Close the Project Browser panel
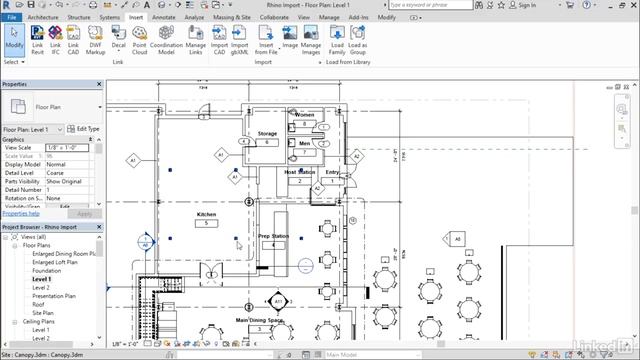 coord(99,227)
